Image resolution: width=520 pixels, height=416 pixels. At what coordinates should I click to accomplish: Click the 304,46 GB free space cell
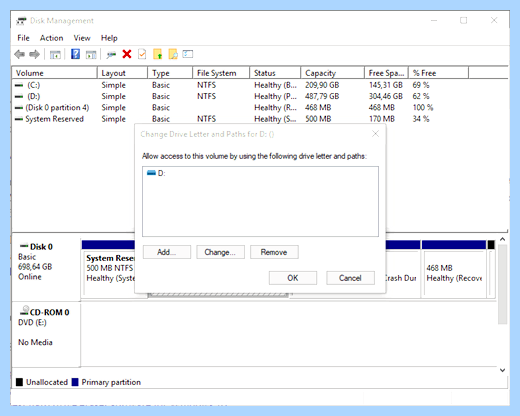(386, 96)
